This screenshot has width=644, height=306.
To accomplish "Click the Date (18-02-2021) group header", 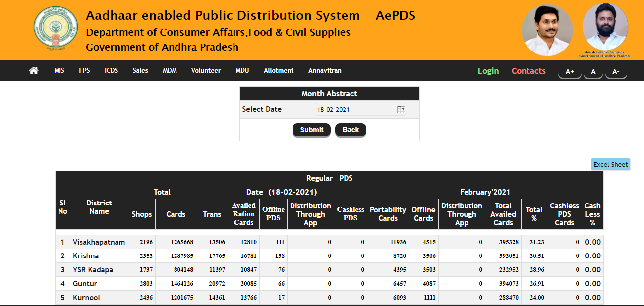I will [282, 192].
